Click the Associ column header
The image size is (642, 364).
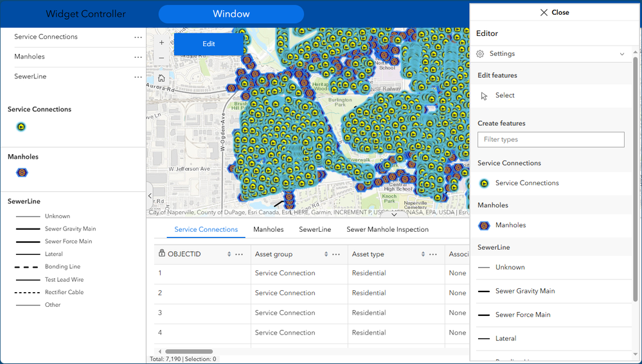click(x=459, y=254)
